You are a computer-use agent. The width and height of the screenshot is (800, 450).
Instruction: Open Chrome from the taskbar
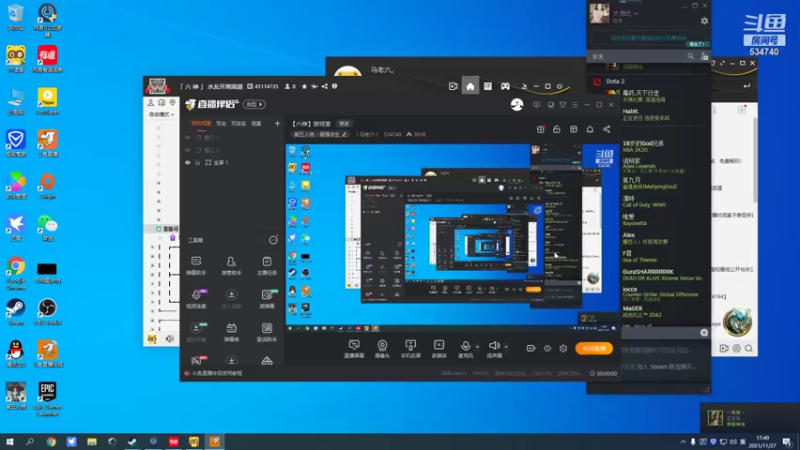pyautogui.click(x=51, y=442)
